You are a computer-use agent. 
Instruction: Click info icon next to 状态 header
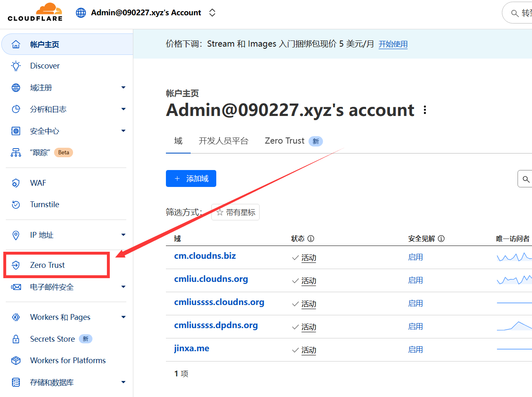[311, 239]
